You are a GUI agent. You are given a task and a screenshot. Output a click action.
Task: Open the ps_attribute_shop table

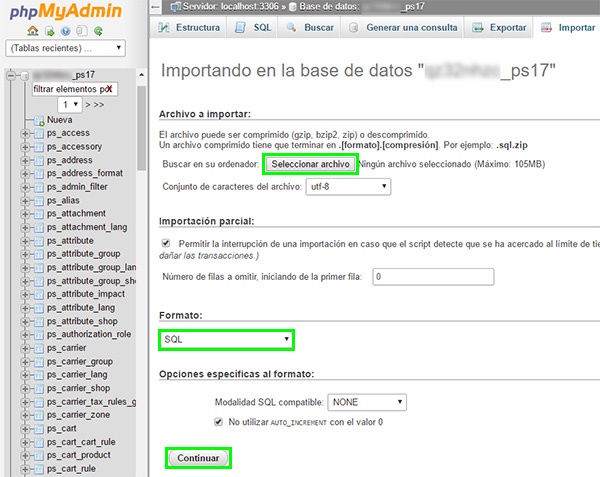(82, 321)
